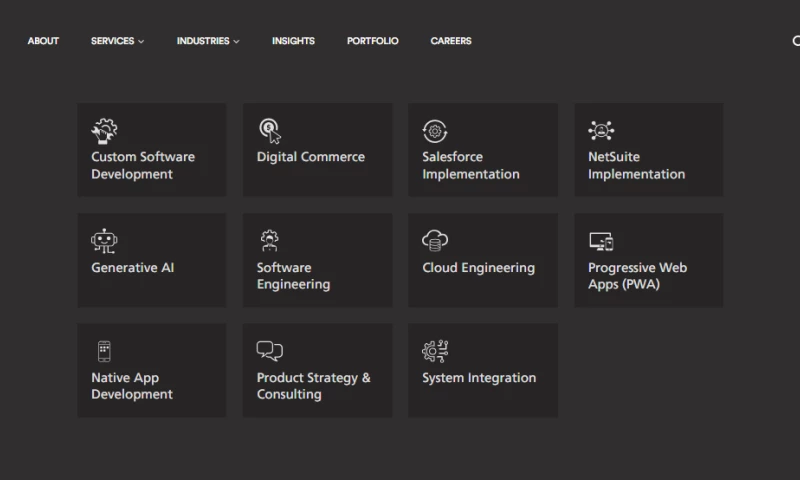Click the Salesforce Implementation circular icon
The width and height of the screenshot is (800, 480).
(x=435, y=130)
